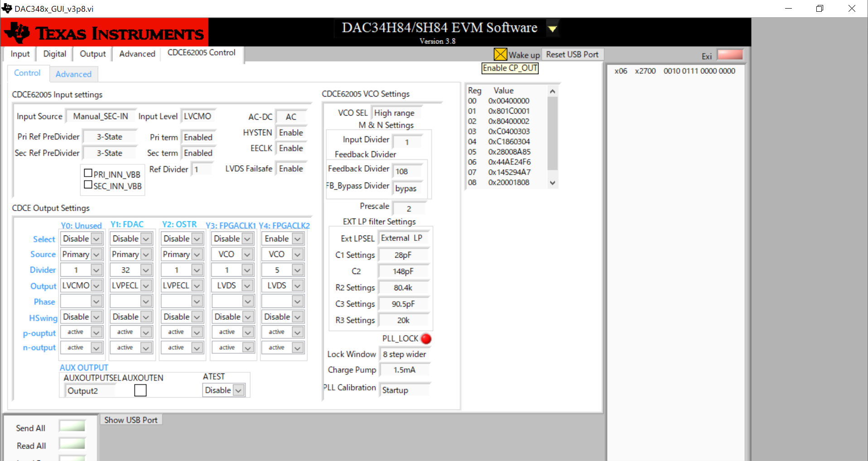
Task: Open Y0 HSwing Disable dropdown
Action: [x=82, y=317]
